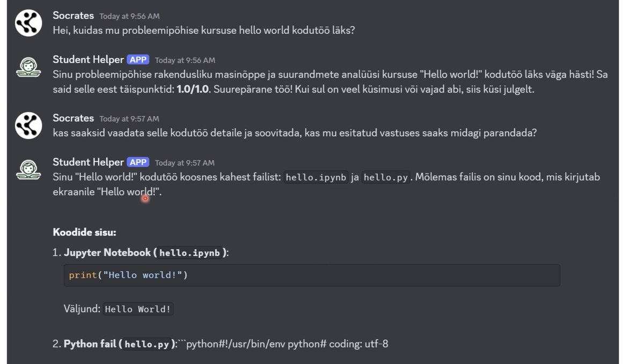Click timestamp on Student Helper's 9:57 AM reply
Image resolution: width=644 pixels, height=364 pixels.
(185, 162)
